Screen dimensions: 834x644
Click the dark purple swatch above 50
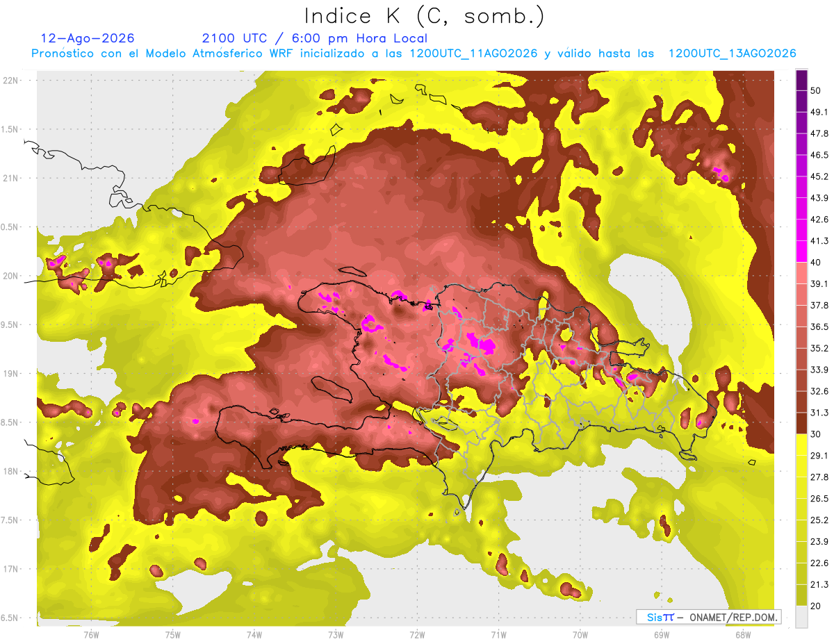(801, 80)
